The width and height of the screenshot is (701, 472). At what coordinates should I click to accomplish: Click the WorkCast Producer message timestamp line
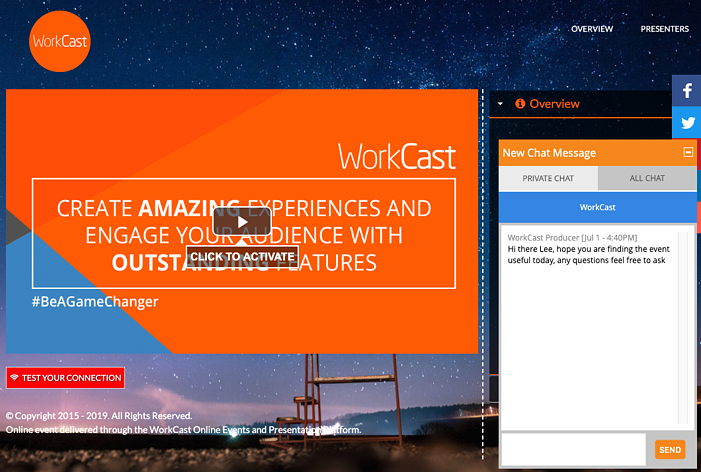[x=572, y=238]
